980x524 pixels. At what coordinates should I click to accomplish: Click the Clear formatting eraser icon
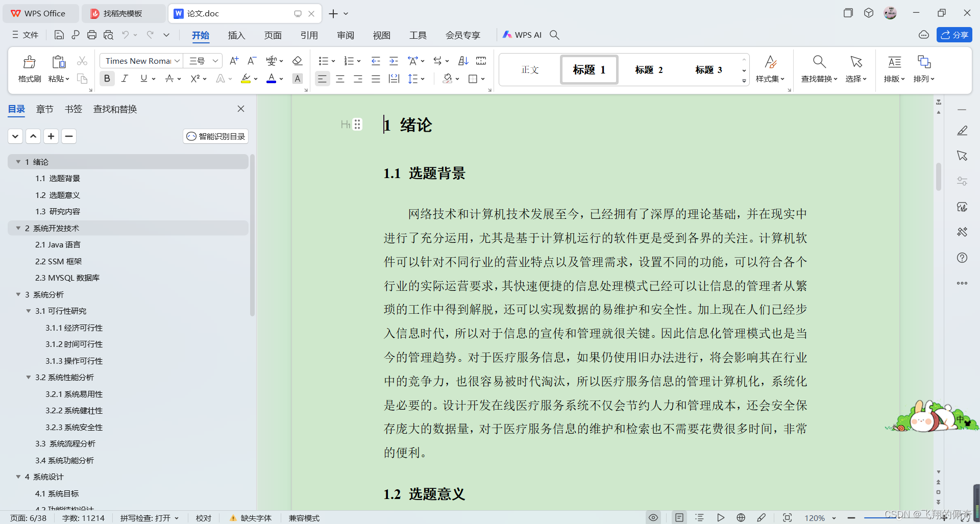click(x=297, y=61)
